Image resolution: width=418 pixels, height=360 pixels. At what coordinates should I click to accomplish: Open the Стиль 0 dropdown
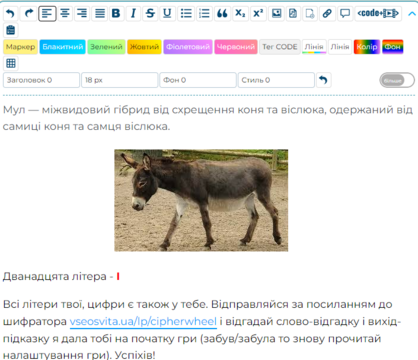point(276,80)
